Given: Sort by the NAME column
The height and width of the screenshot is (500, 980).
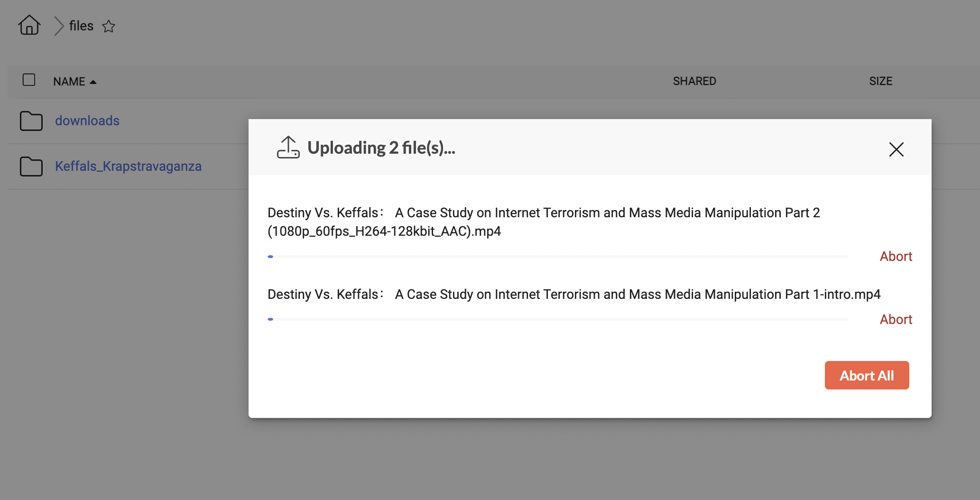Looking at the screenshot, I should click(x=74, y=82).
